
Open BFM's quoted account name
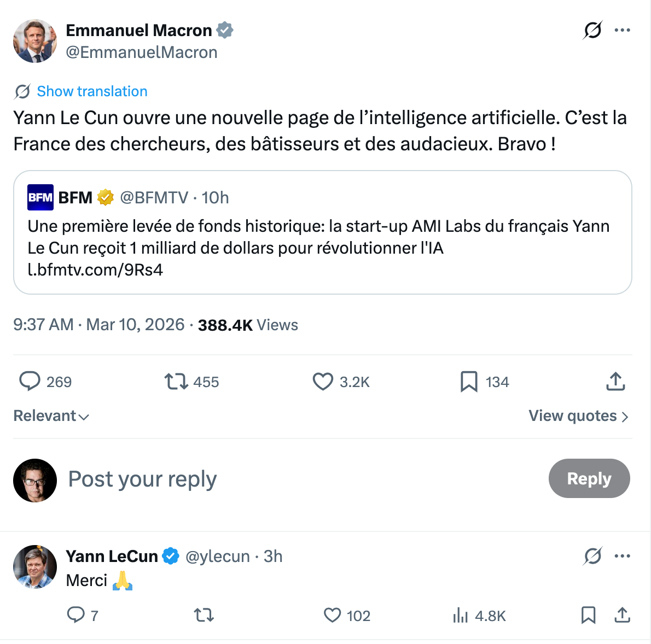(75, 197)
